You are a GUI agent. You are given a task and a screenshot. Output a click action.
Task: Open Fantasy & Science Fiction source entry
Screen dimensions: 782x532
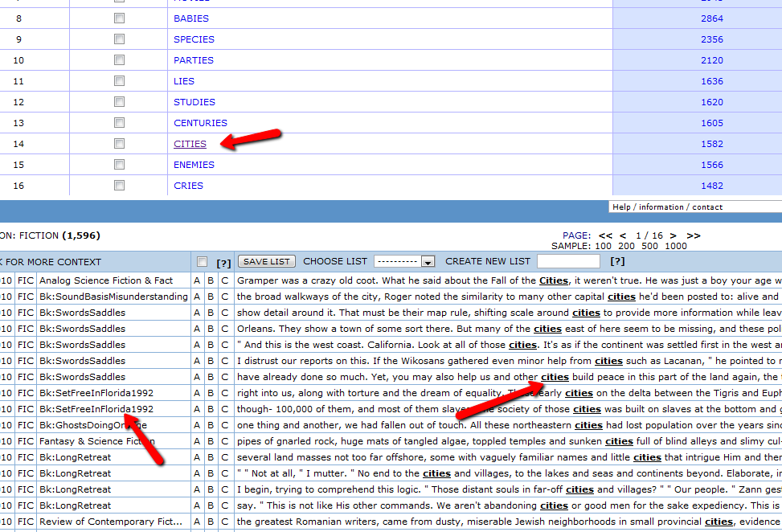(x=97, y=441)
